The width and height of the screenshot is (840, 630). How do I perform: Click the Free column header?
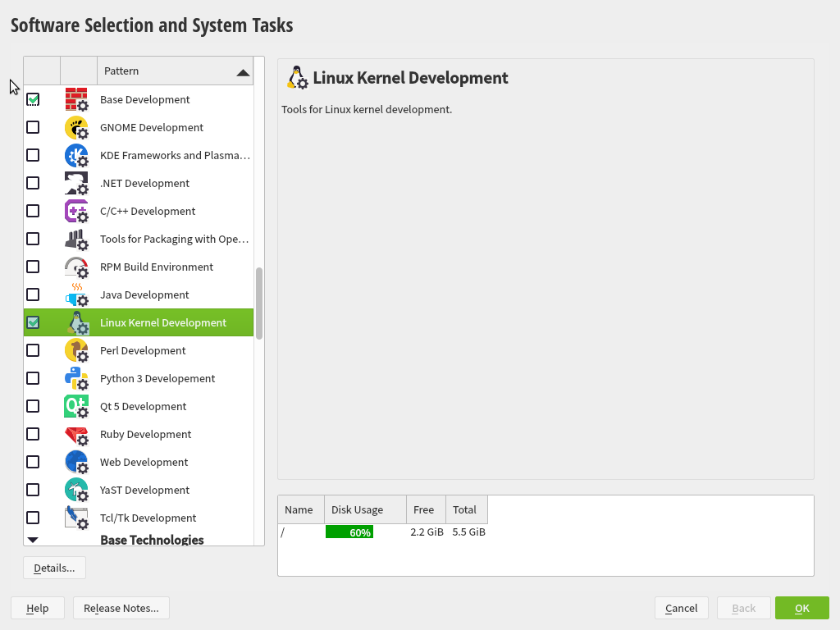coord(426,509)
